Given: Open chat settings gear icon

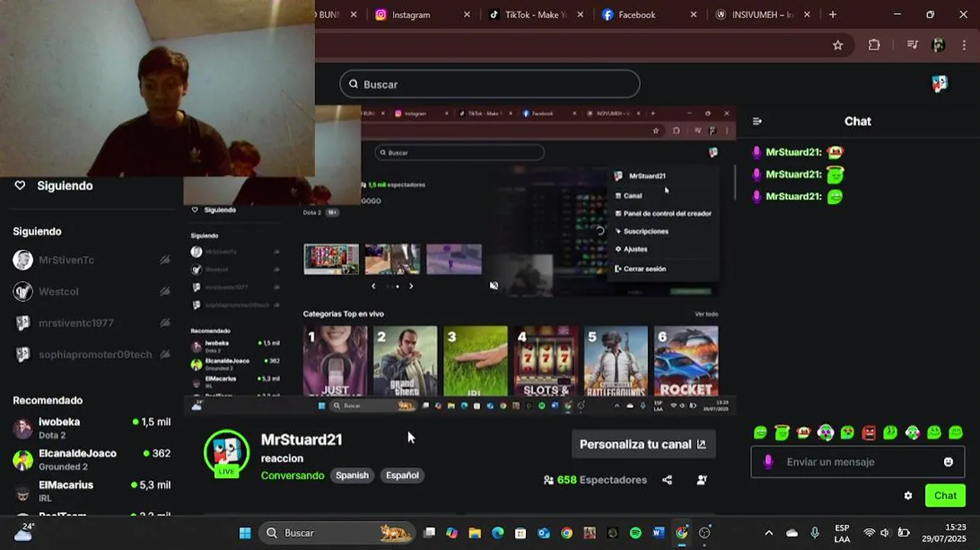Looking at the screenshot, I should pyautogui.click(x=907, y=496).
